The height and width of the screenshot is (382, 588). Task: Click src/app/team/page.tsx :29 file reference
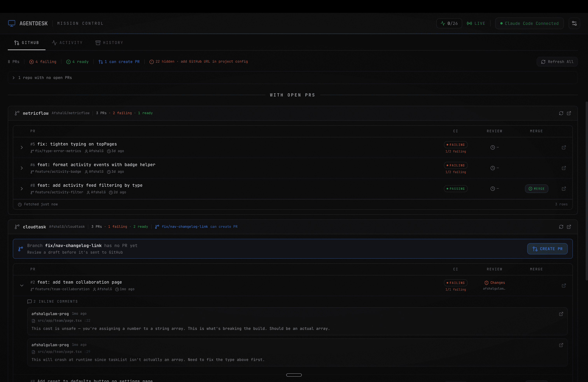pos(61,352)
